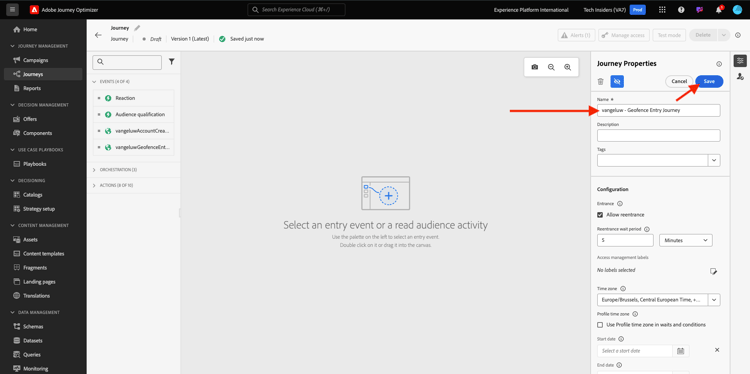Click the Description input field
750x374 pixels.
[659, 135]
